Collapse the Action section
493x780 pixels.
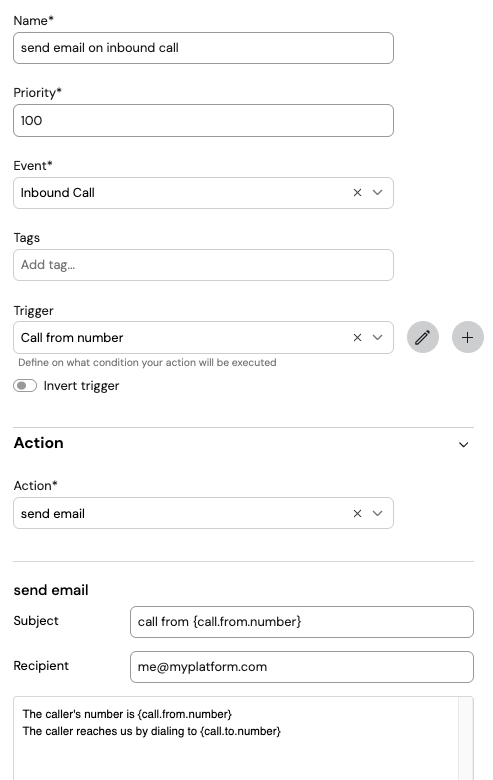[x=463, y=444]
